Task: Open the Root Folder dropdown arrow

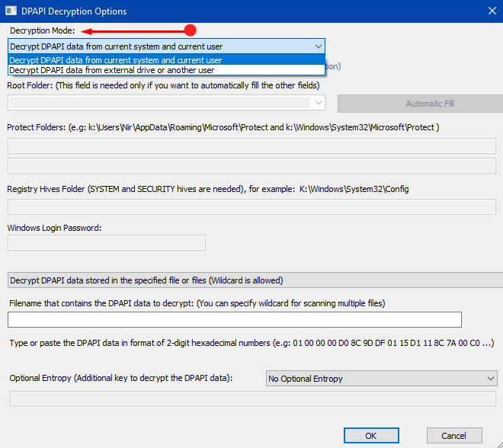Action: (x=319, y=103)
